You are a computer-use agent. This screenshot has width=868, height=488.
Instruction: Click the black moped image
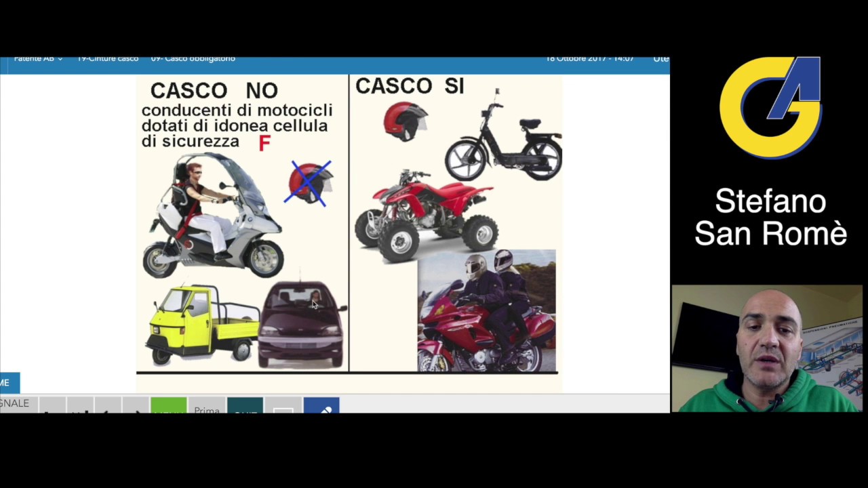[503, 134]
